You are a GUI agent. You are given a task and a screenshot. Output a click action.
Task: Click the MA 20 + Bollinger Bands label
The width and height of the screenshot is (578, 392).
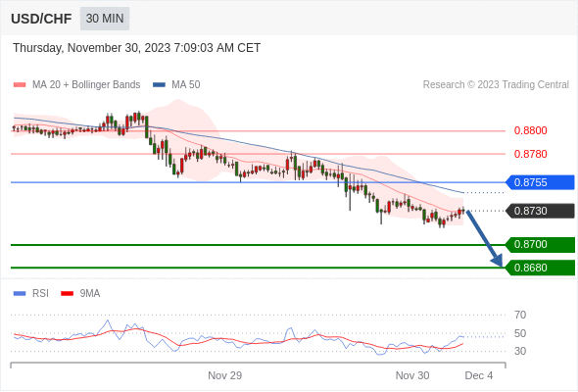point(86,85)
